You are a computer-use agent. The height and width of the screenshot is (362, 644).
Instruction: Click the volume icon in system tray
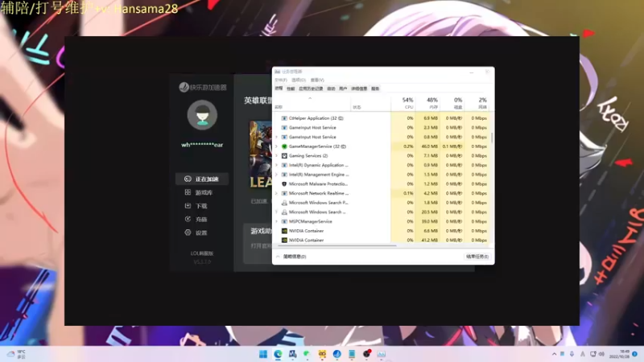pyautogui.click(x=601, y=354)
